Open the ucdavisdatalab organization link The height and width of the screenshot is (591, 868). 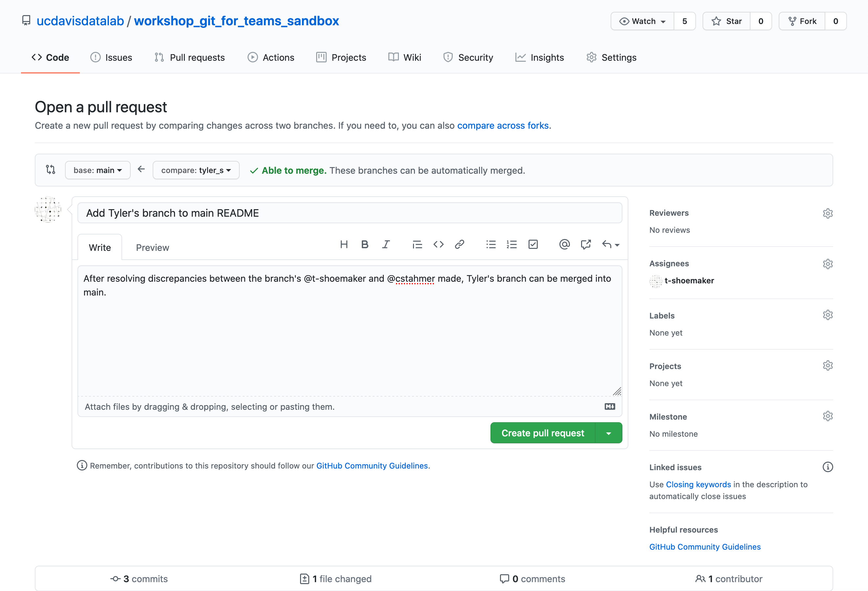tap(80, 21)
